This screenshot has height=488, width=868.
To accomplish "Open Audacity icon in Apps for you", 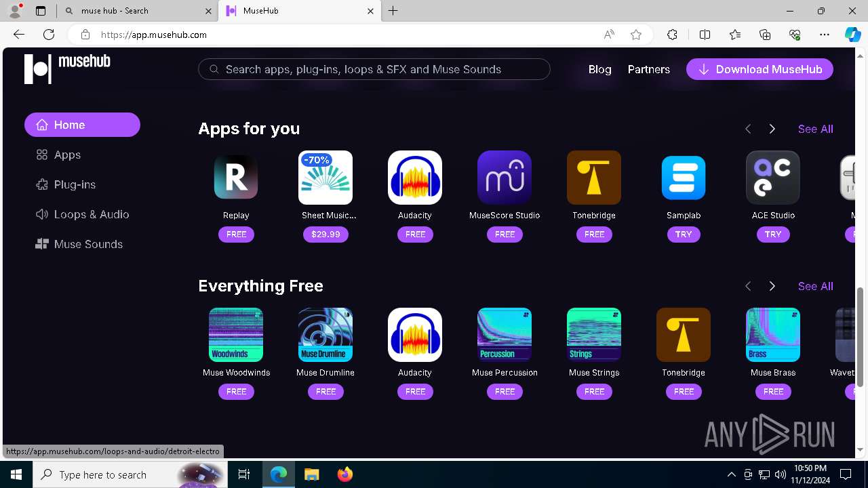I will point(415,178).
